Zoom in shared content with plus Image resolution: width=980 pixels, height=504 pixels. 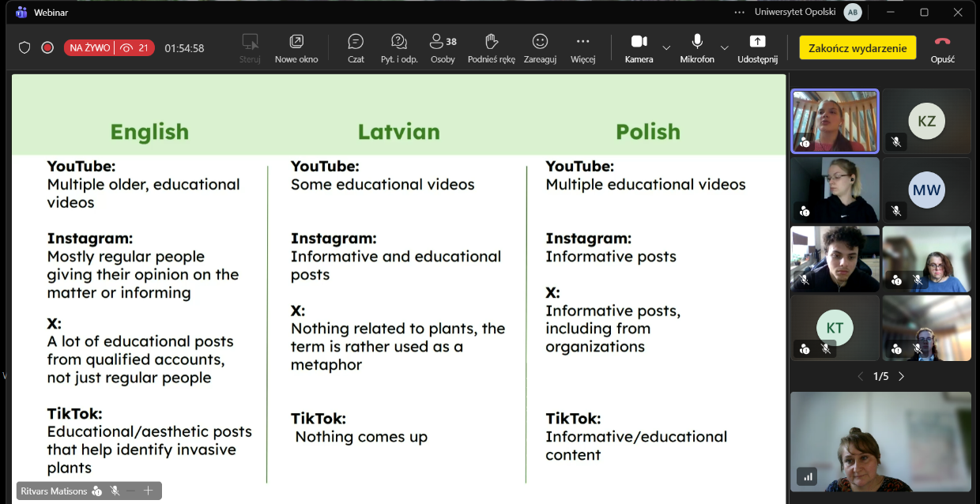[148, 491]
